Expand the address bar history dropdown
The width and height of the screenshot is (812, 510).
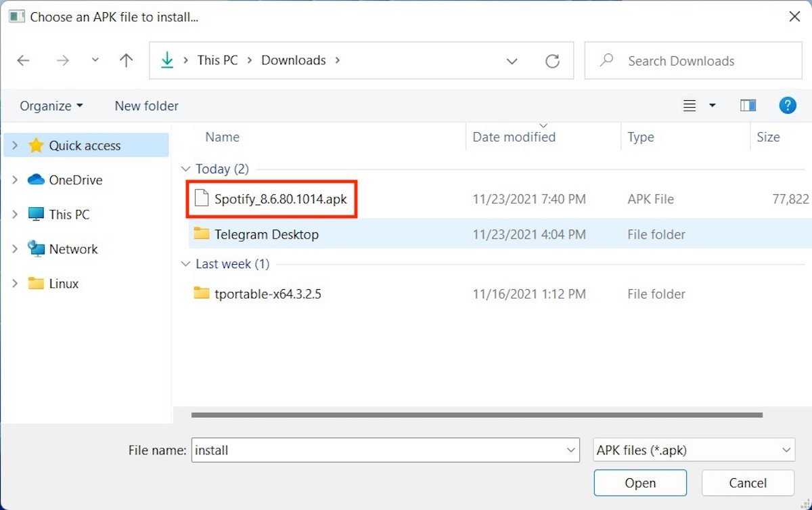(512, 61)
